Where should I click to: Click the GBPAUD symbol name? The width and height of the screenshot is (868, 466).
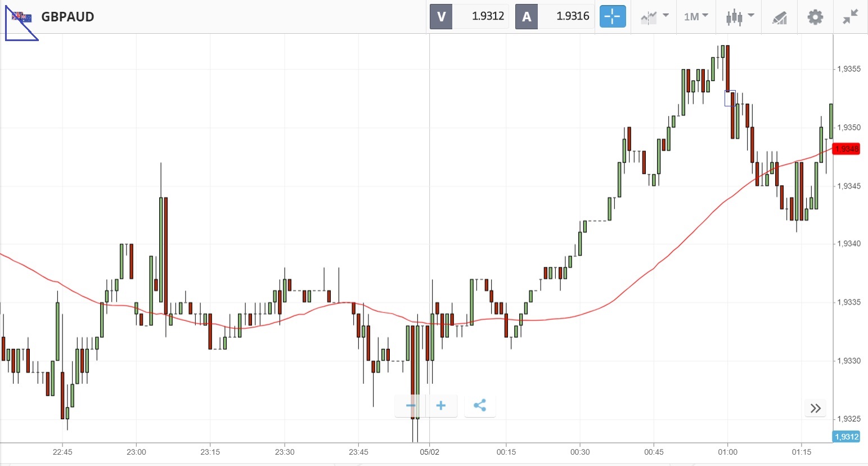point(68,17)
